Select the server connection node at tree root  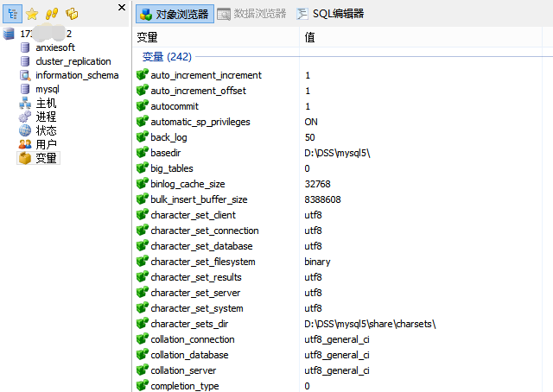48,34
